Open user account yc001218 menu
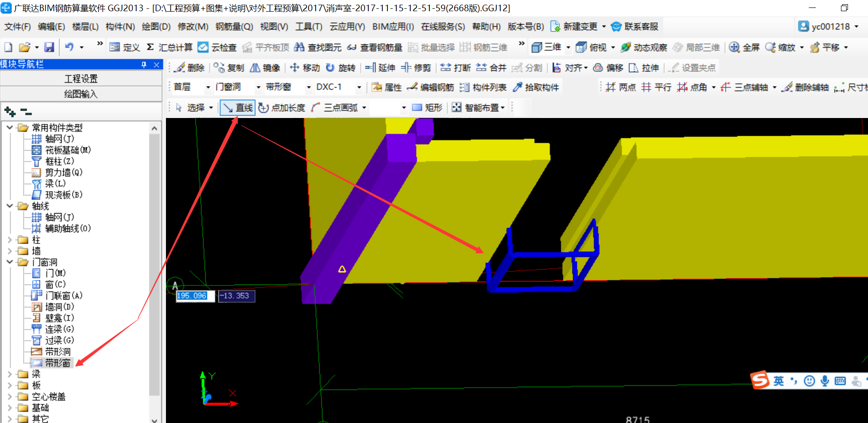 point(828,27)
